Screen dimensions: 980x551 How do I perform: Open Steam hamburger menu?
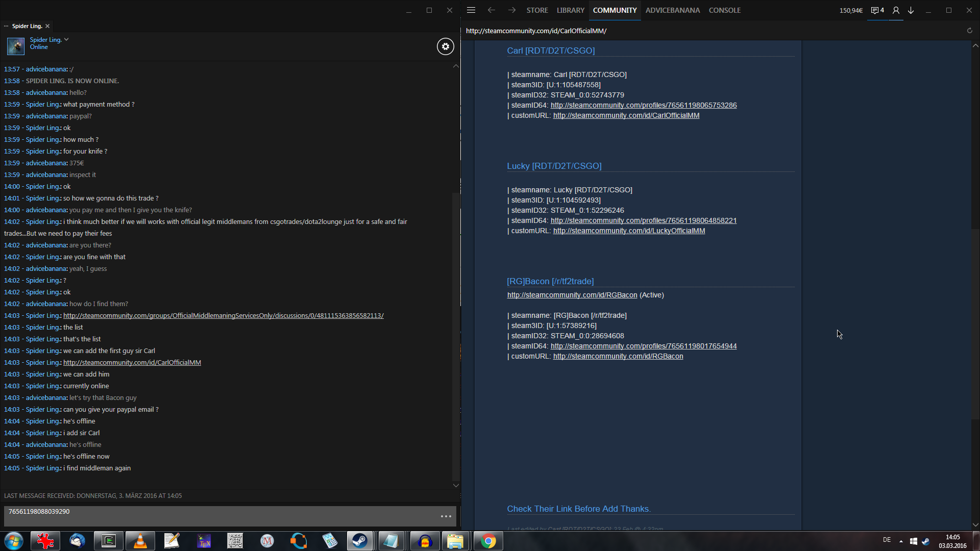pos(471,10)
